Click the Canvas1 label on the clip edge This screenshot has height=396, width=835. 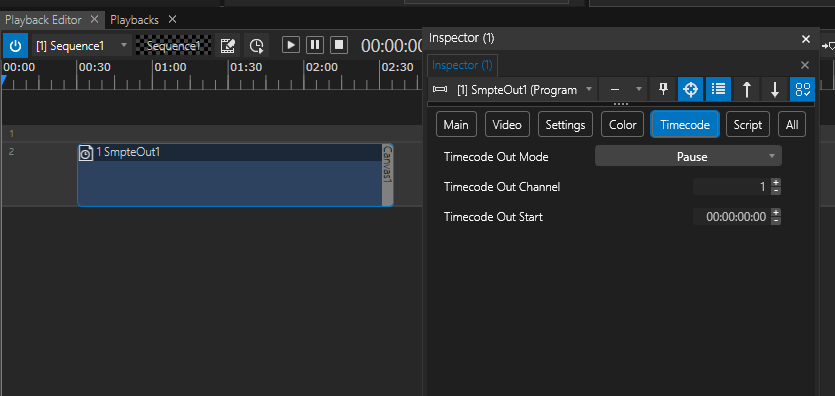point(388,164)
